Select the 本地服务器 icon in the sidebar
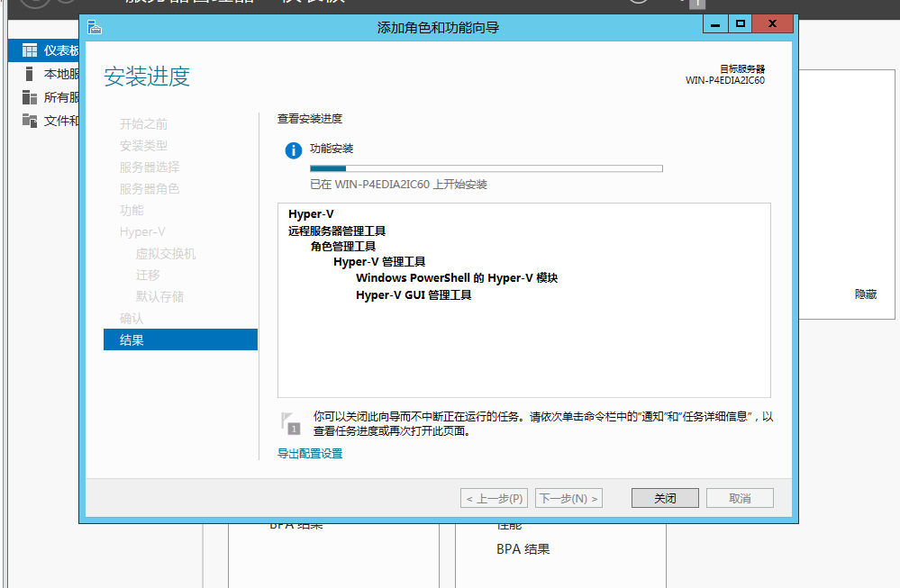 [x=29, y=74]
